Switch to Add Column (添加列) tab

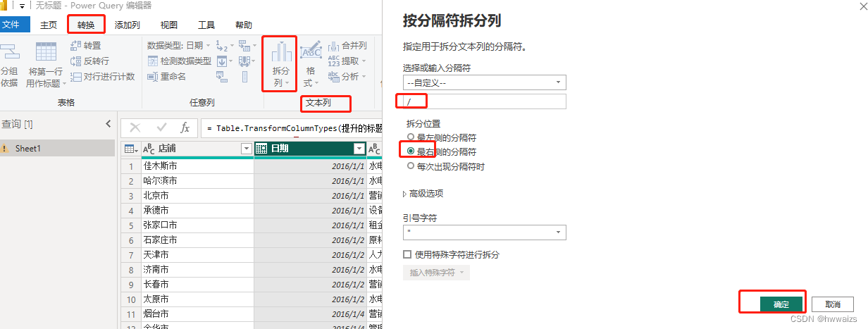point(128,25)
